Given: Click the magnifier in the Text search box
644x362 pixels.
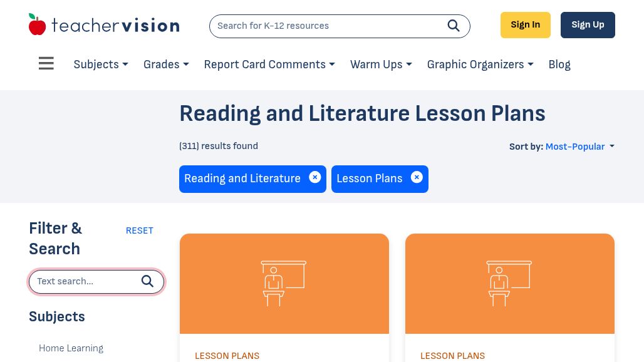Looking at the screenshot, I should [147, 281].
